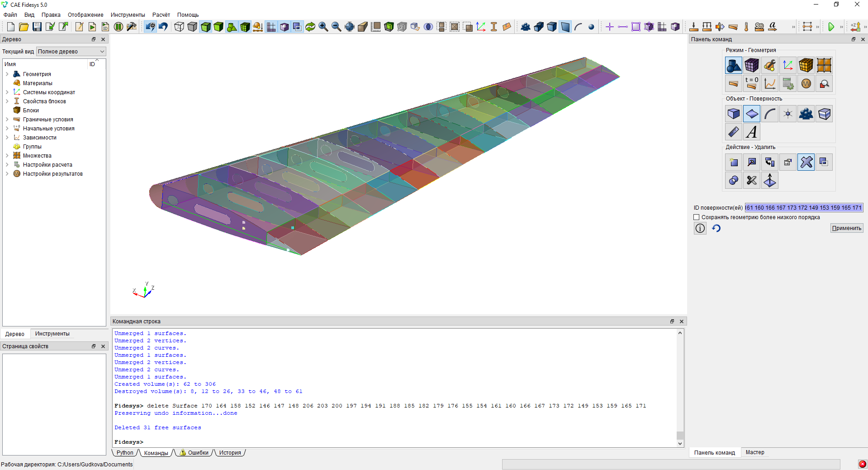This screenshot has height=470, width=868.
Task: Open results settings wave icon
Action: (x=806, y=83)
